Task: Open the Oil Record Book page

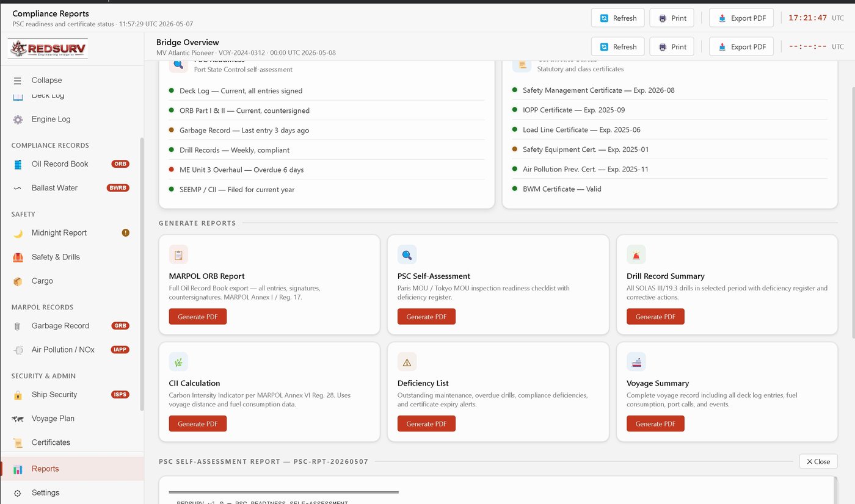Action: (x=72, y=164)
